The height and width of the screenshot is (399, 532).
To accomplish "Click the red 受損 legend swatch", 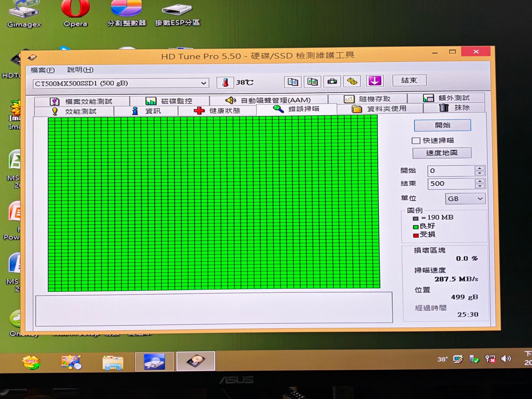I will pos(415,235).
